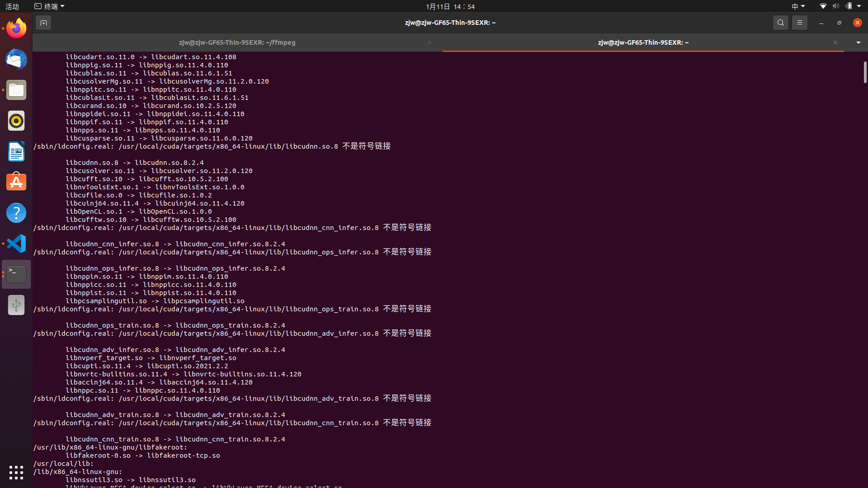Screen dimensions: 868x488
Task: Open Visual Studio Code
Action: click(x=16, y=243)
